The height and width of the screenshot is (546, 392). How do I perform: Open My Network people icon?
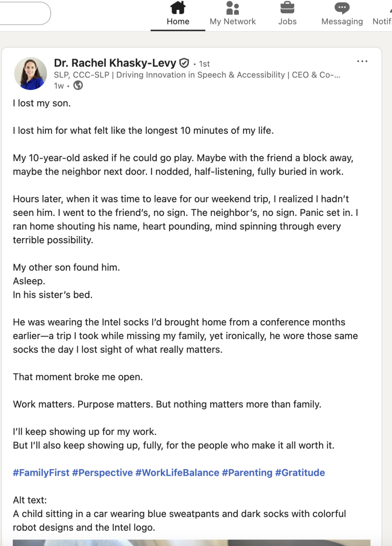pos(232,8)
